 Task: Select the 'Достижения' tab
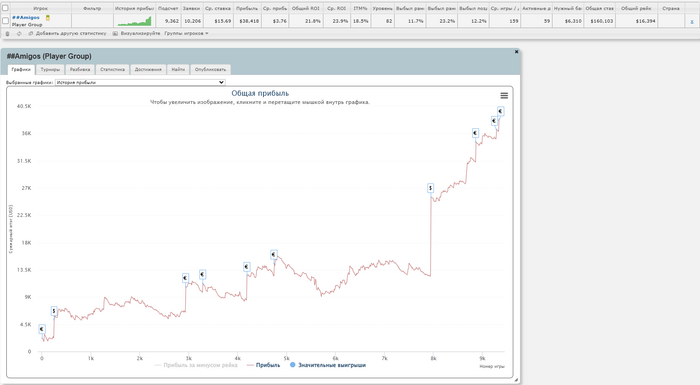148,69
